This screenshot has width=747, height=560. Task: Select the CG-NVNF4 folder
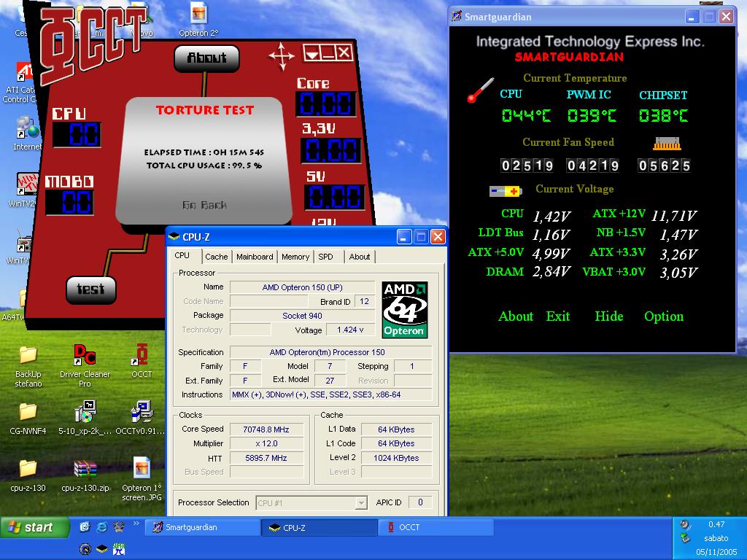pos(28,419)
